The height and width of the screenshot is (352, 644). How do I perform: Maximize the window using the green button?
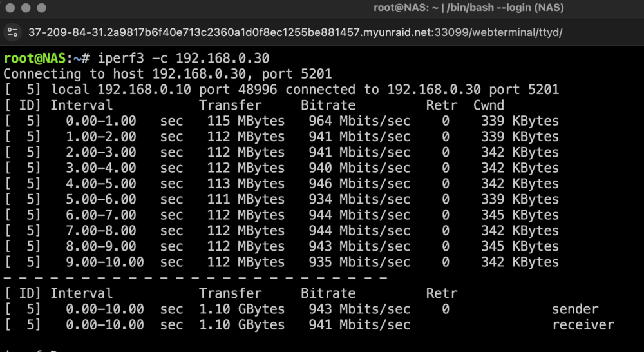coord(41,7)
